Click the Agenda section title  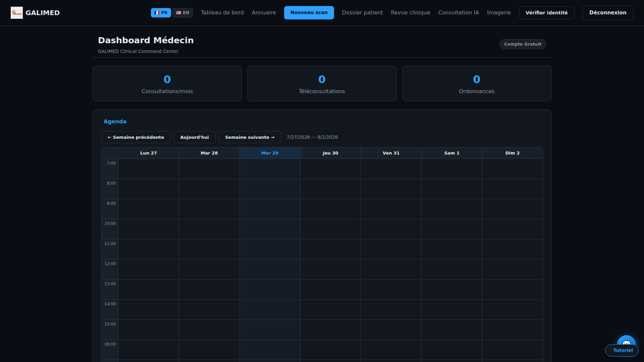pos(115,122)
